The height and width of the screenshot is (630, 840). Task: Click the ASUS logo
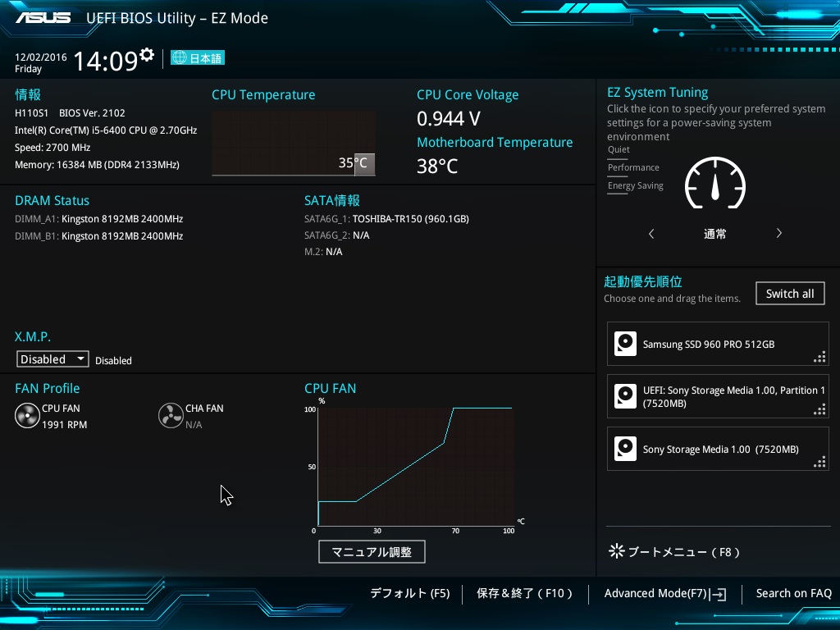43,18
